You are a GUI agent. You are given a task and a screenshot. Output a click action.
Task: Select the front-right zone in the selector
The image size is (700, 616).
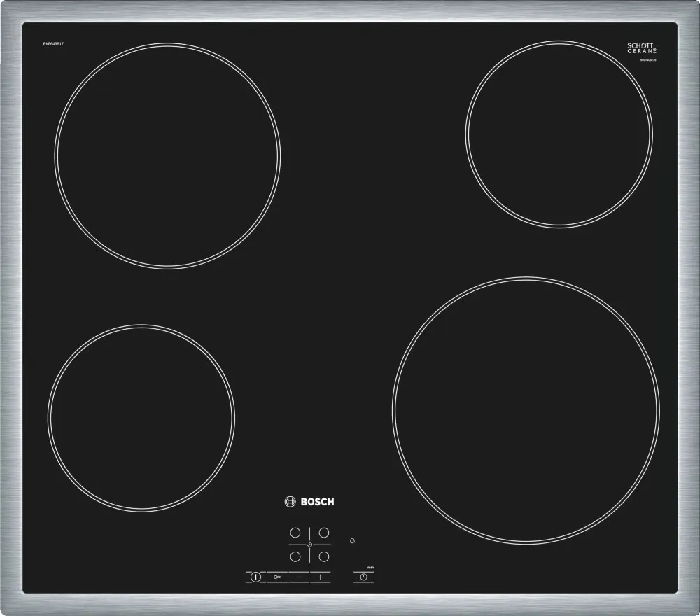(324, 556)
